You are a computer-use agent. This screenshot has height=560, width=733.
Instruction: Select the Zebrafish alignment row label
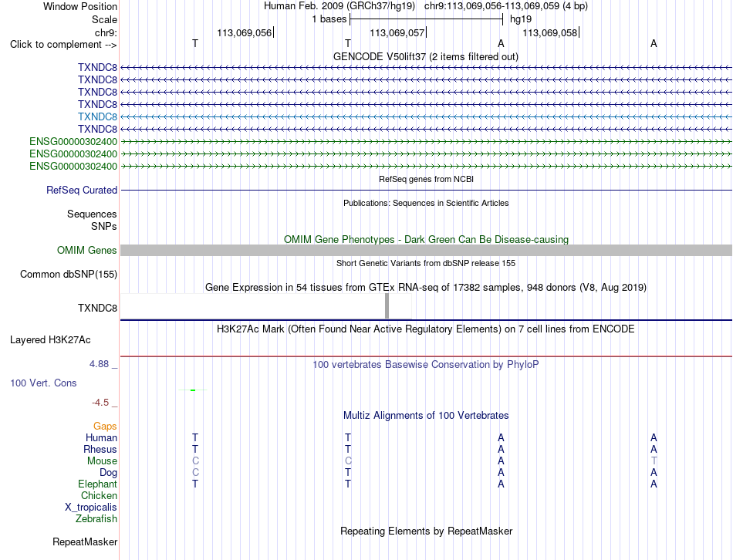[96, 519]
